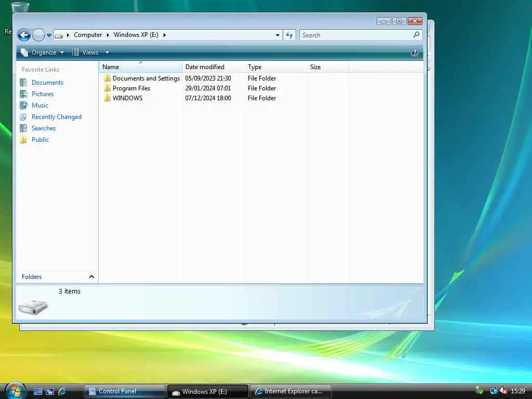
Task: Click the WINDOWS folder name
Action: pyautogui.click(x=128, y=98)
